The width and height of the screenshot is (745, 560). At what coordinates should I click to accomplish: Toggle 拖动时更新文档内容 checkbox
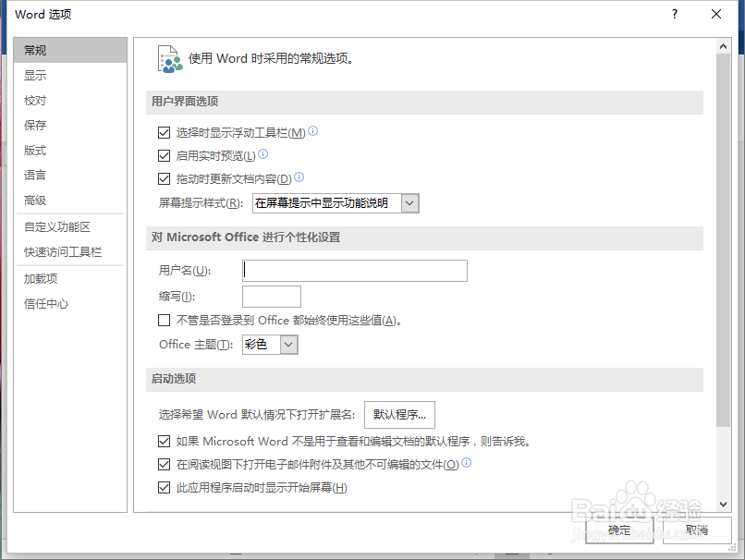click(164, 179)
